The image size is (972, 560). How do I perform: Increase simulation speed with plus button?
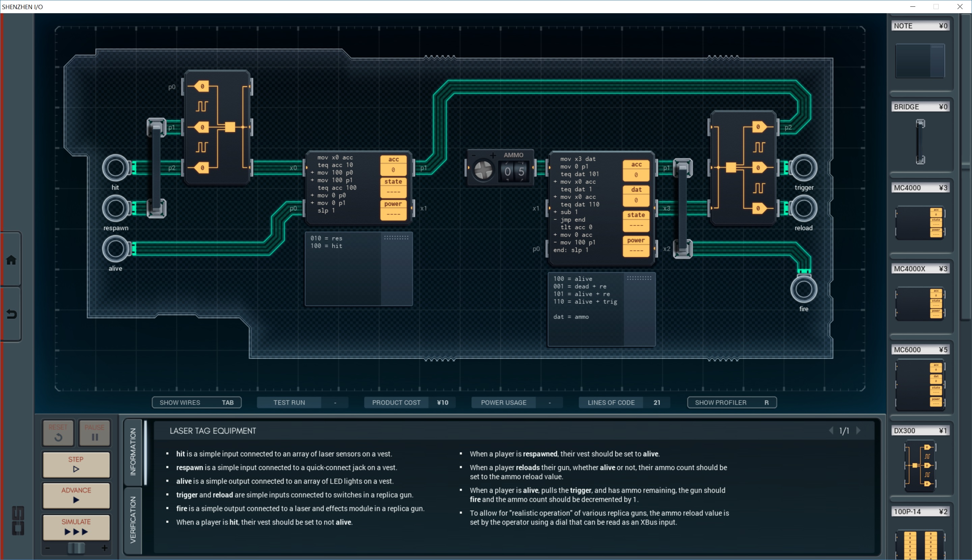coord(104,548)
